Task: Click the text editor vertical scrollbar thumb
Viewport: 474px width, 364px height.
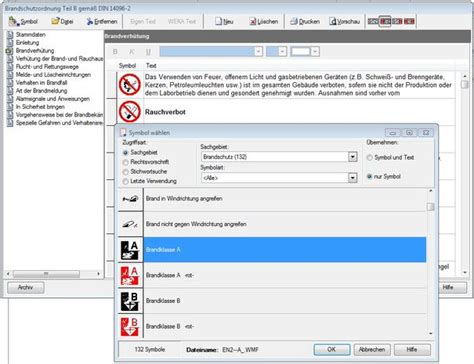Action: pyautogui.click(x=465, y=84)
